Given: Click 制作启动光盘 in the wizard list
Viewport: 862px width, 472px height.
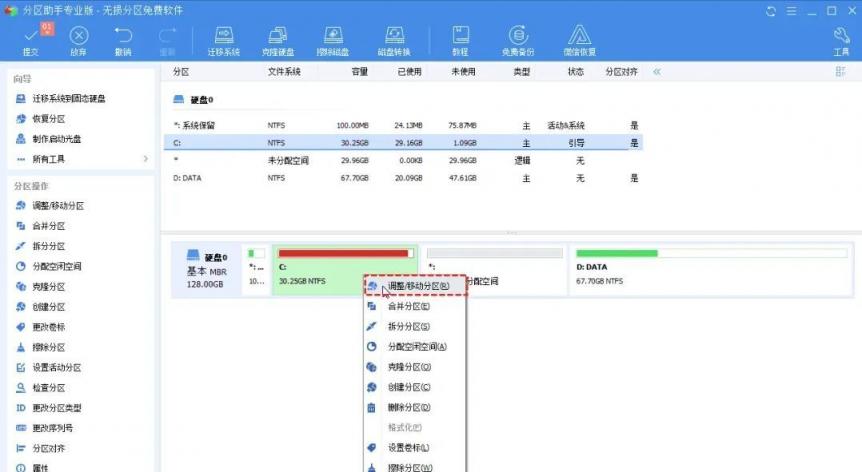Looking at the screenshot, I should pyautogui.click(x=57, y=139).
